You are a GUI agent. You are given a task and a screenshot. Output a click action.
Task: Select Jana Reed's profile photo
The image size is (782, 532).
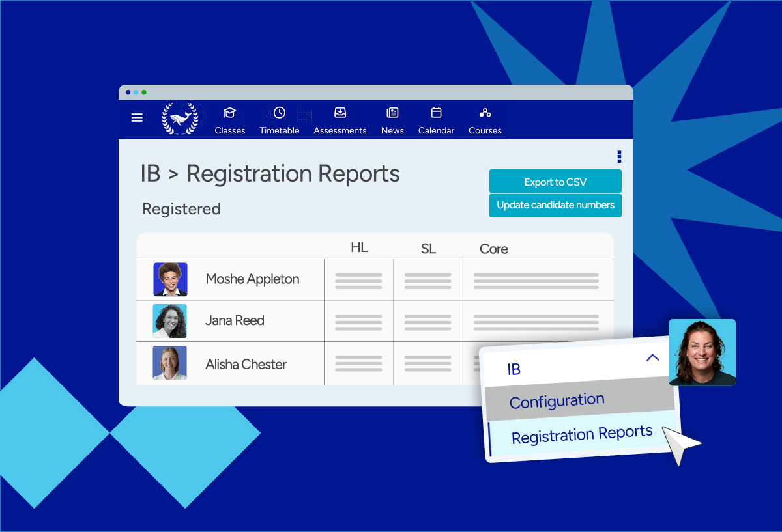click(170, 321)
